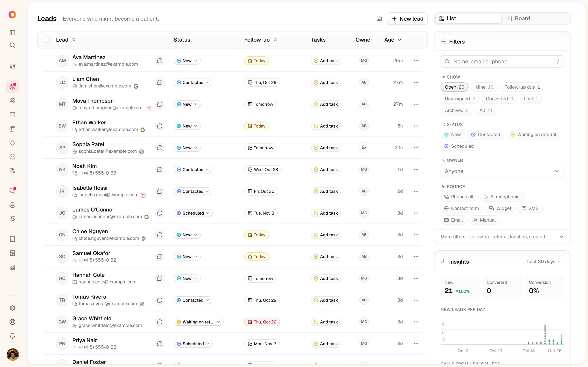
Task: Switch to the List view tab
Action: [468, 18]
